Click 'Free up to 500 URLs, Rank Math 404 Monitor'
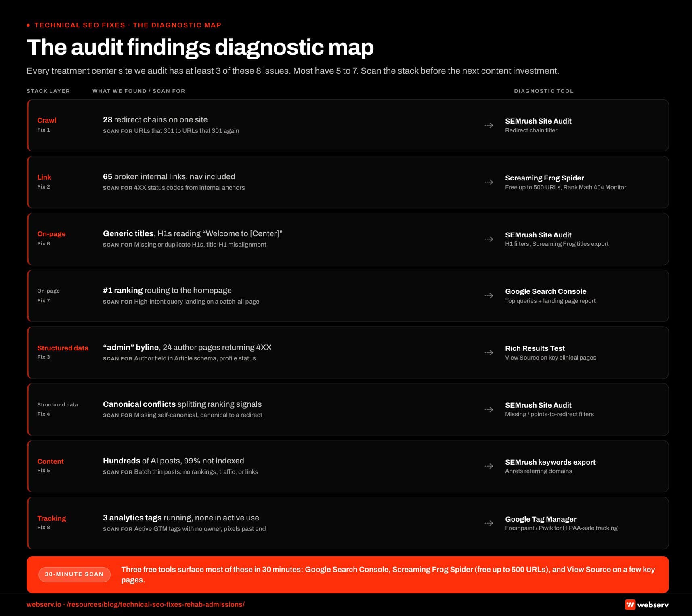 (566, 187)
